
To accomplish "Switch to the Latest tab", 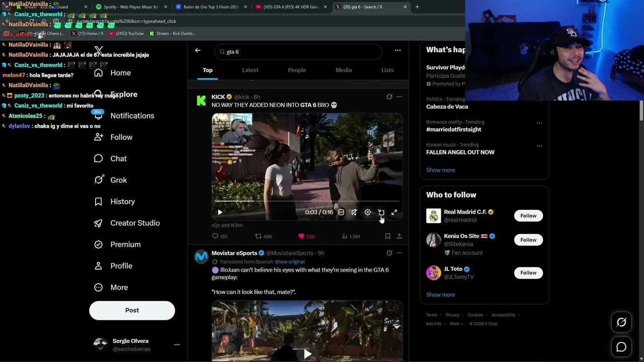I will tap(250, 70).
